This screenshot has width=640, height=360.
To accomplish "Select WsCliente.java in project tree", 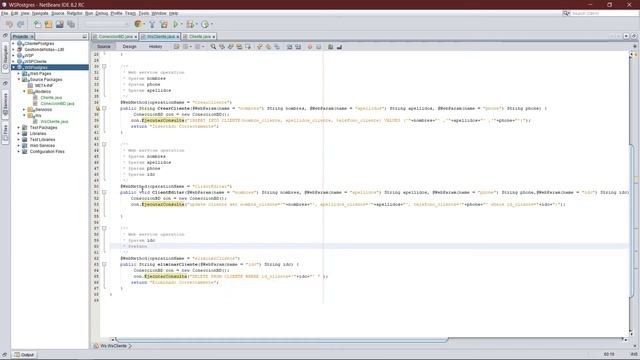I will click(54, 122).
